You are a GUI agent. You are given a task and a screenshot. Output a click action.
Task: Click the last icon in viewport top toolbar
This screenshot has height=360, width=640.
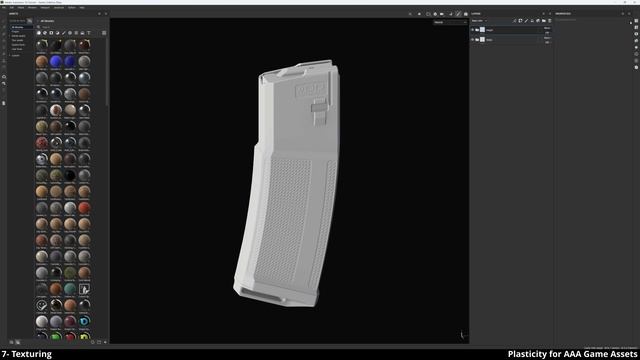(x=466, y=14)
